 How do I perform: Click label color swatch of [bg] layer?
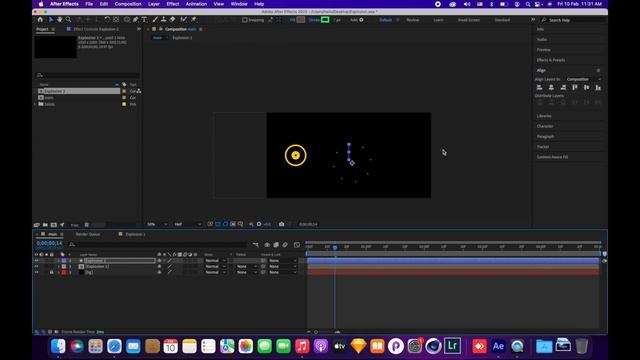(64, 272)
